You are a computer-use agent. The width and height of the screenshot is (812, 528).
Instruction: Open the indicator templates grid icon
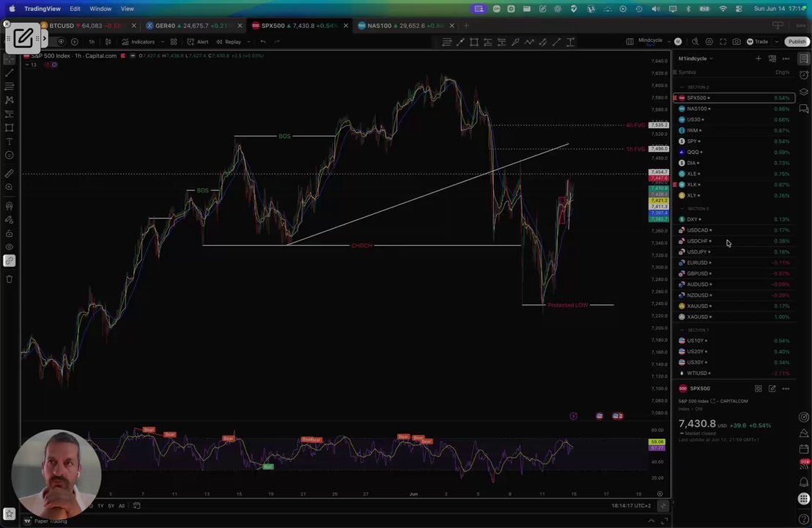174,42
